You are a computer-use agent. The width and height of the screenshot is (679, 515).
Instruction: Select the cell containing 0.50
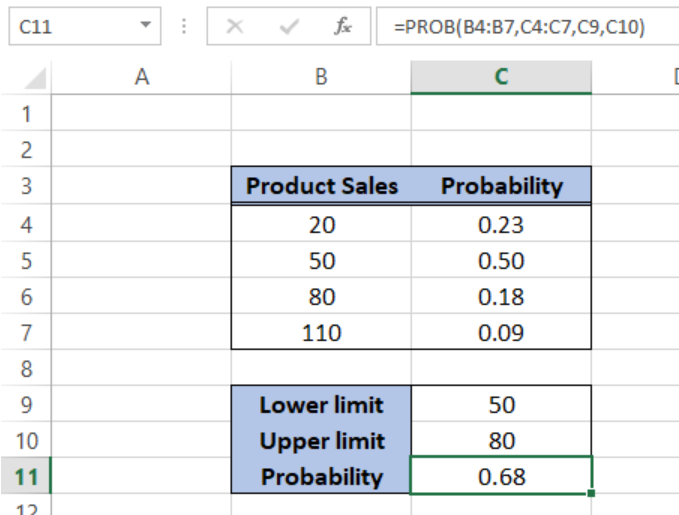coord(501,260)
